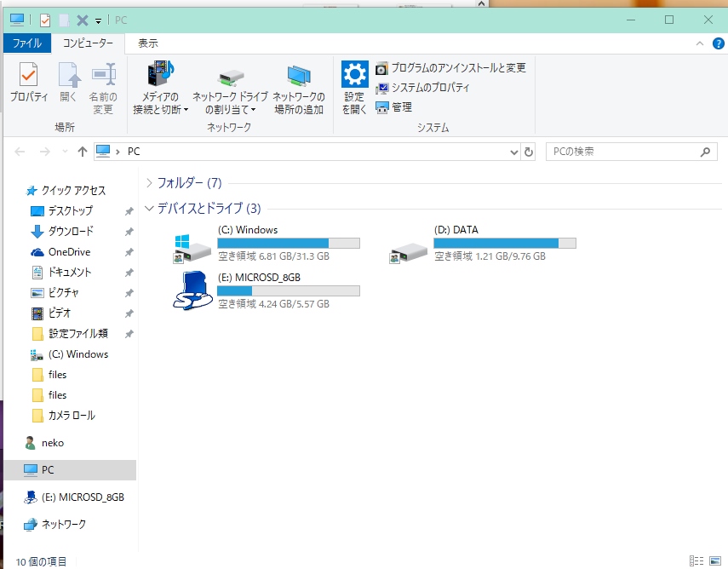Switch to details view in status bar
728x569 pixels.
[x=696, y=561]
